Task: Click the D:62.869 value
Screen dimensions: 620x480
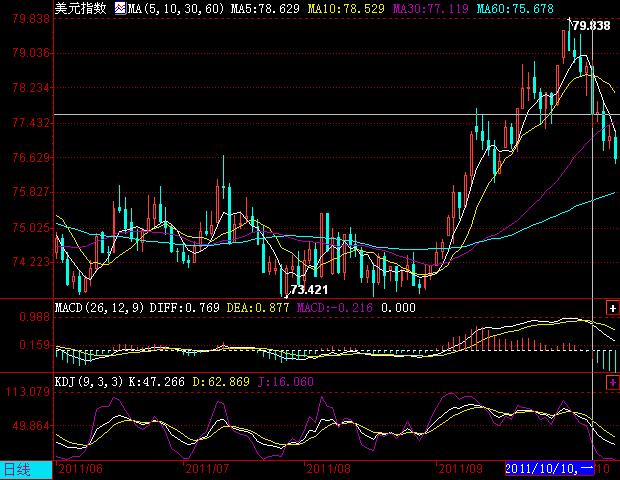Action: 221,382
